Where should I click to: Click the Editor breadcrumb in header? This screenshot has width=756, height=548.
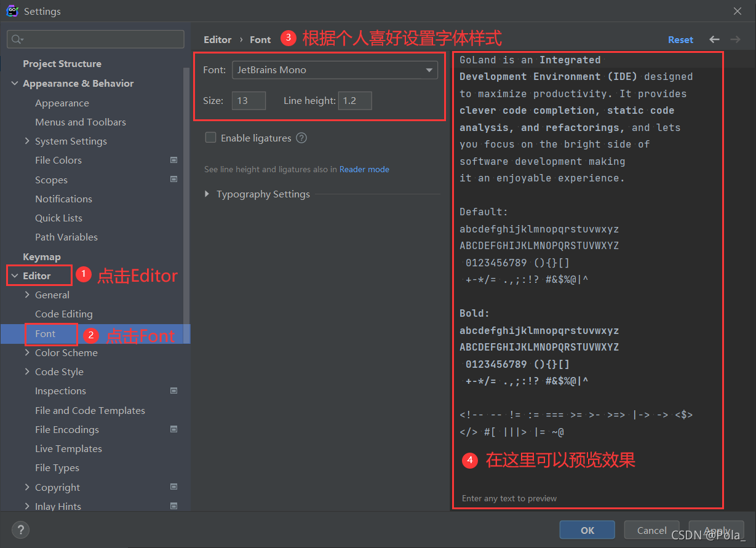pos(218,39)
